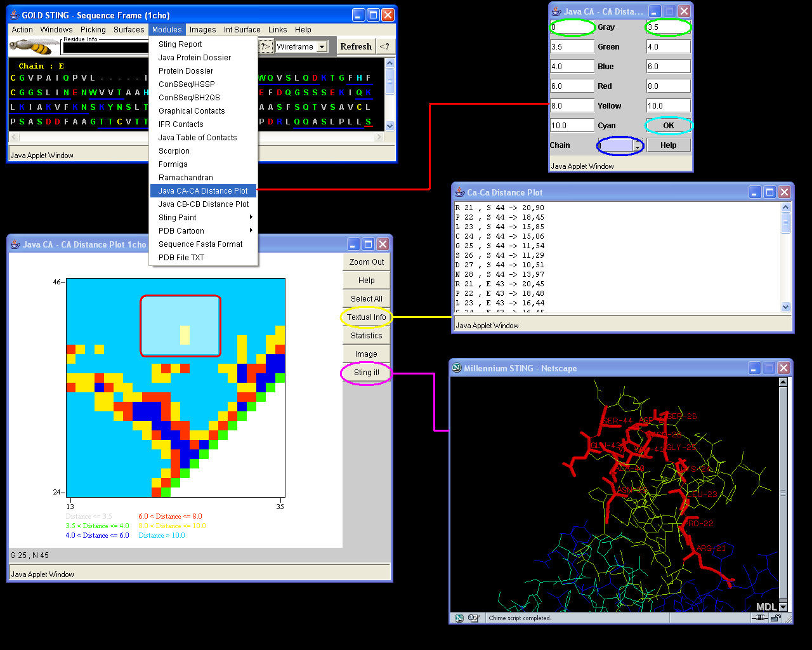
Task: Click the Image button
Action: [x=367, y=354]
